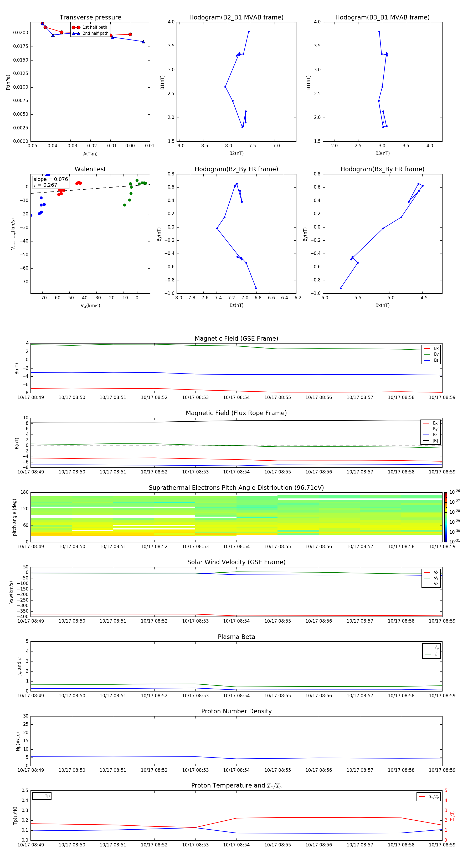Viewport: 473px width, 868px height.
Task: Click the rightmost red circle in Transverse pressure
Action: (x=130, y=34)
